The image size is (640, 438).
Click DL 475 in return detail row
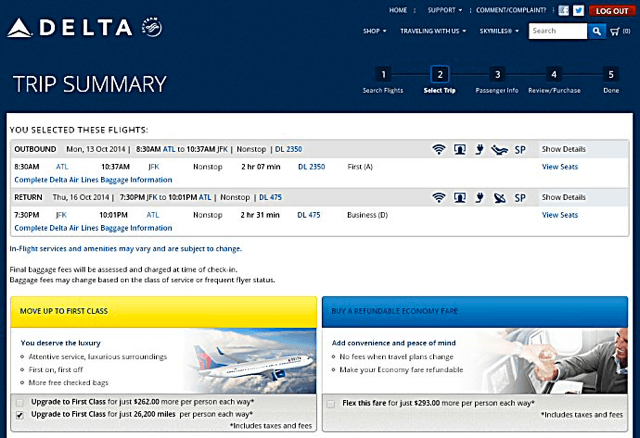coord(309,215)
